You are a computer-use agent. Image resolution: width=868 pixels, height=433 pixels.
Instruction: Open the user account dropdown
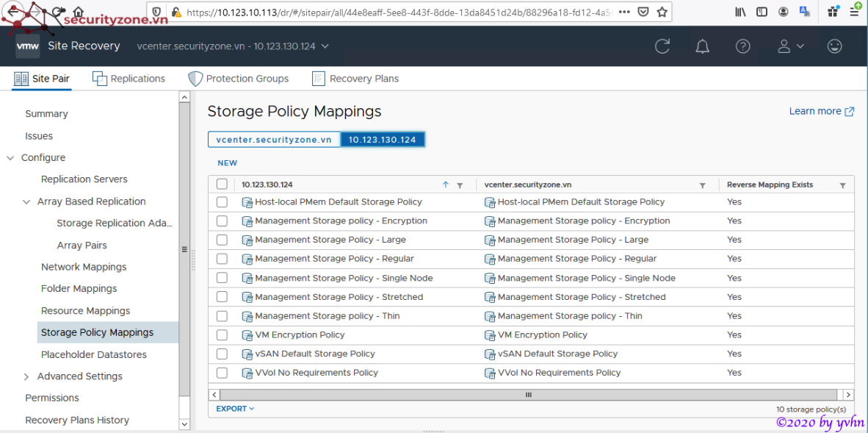click(790, 46)
